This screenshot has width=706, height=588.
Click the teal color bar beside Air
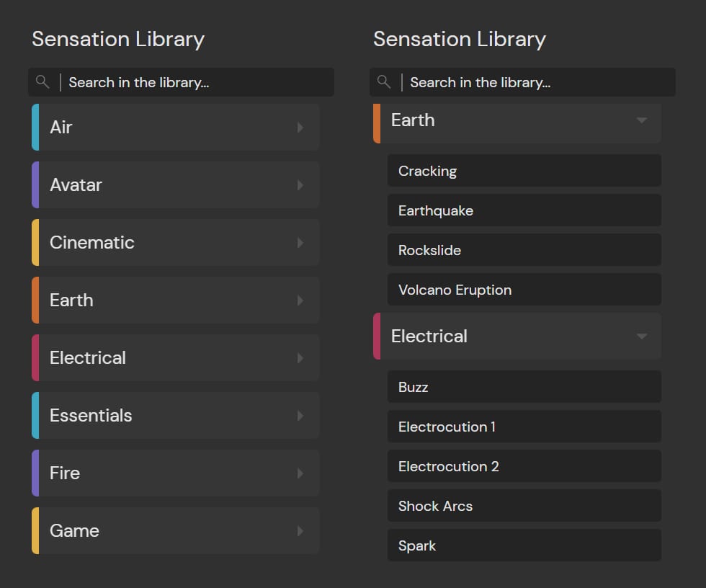point(35,127)
